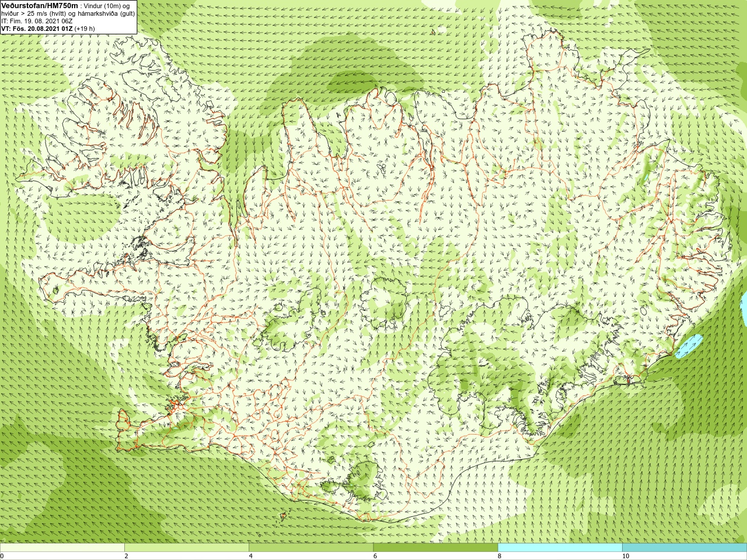This screenshot has height=560, width=747.
Task: Select the 'IT: Fim. 19. 08. 2021 06Z' line
Action: coord(37,22)
